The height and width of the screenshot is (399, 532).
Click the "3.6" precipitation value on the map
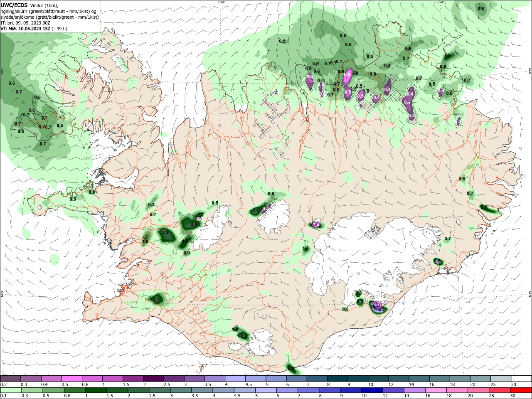[256, 211]
